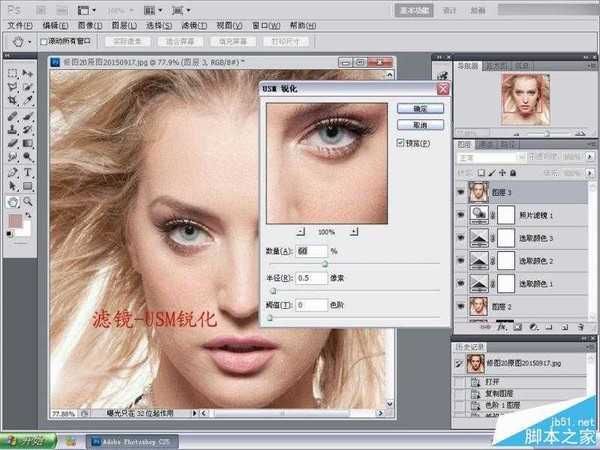Select the Crop tool
The image size is (600, 450).
click(13, 101)
